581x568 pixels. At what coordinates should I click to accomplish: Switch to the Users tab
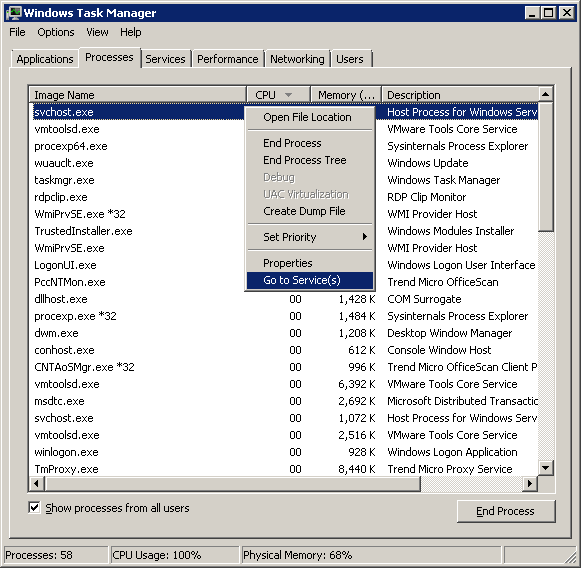pyautogui.click(x=350, y=59)
